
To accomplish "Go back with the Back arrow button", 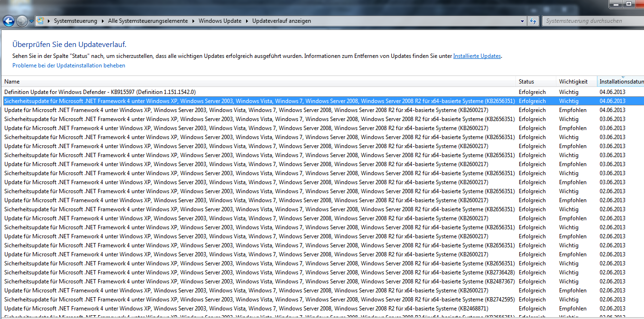I will (8, 21).
